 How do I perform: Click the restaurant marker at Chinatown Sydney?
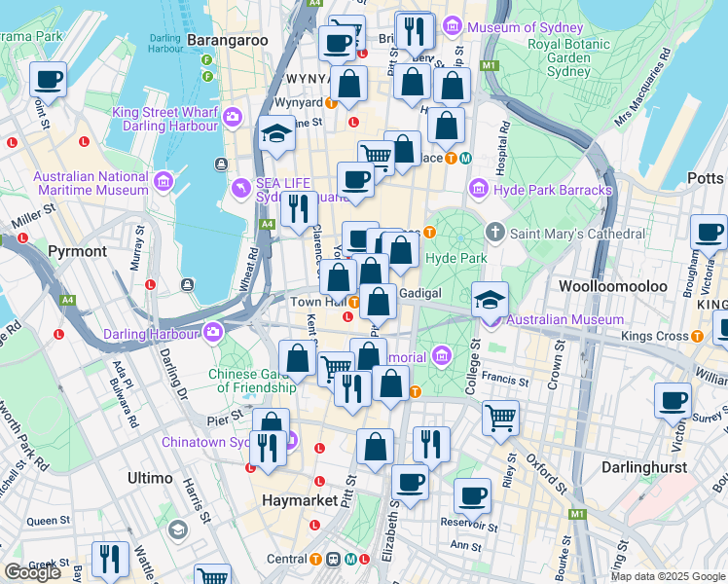pos(269,451)
